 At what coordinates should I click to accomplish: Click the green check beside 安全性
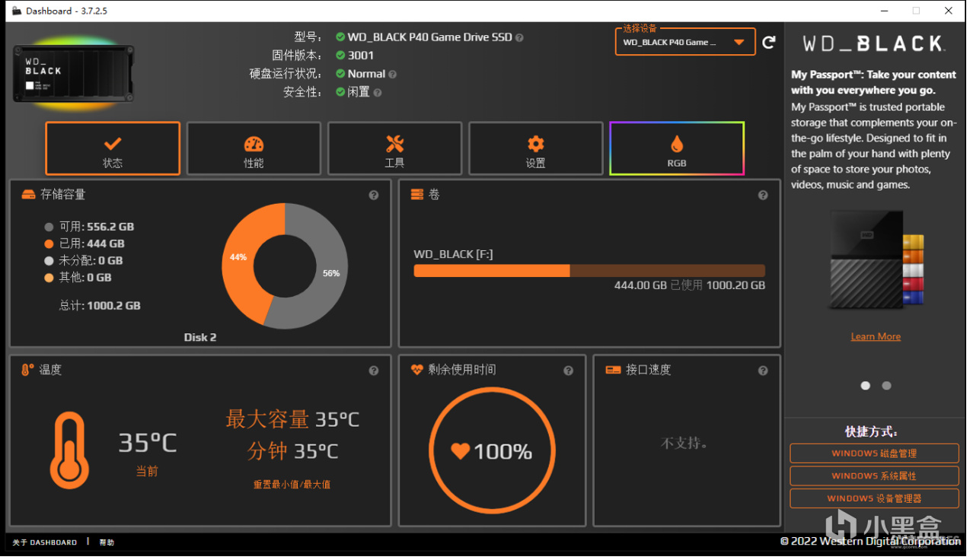340,93
